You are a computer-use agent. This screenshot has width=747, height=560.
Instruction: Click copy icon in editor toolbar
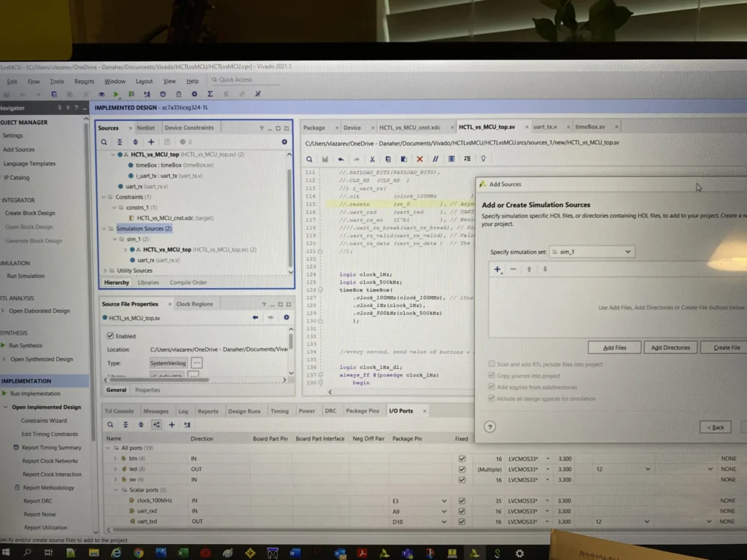388,159
